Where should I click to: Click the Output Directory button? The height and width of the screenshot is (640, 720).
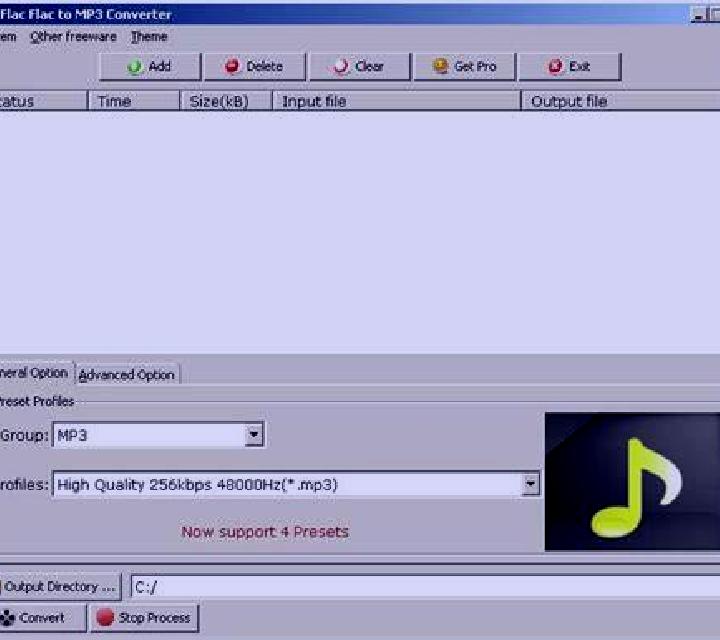60,587
